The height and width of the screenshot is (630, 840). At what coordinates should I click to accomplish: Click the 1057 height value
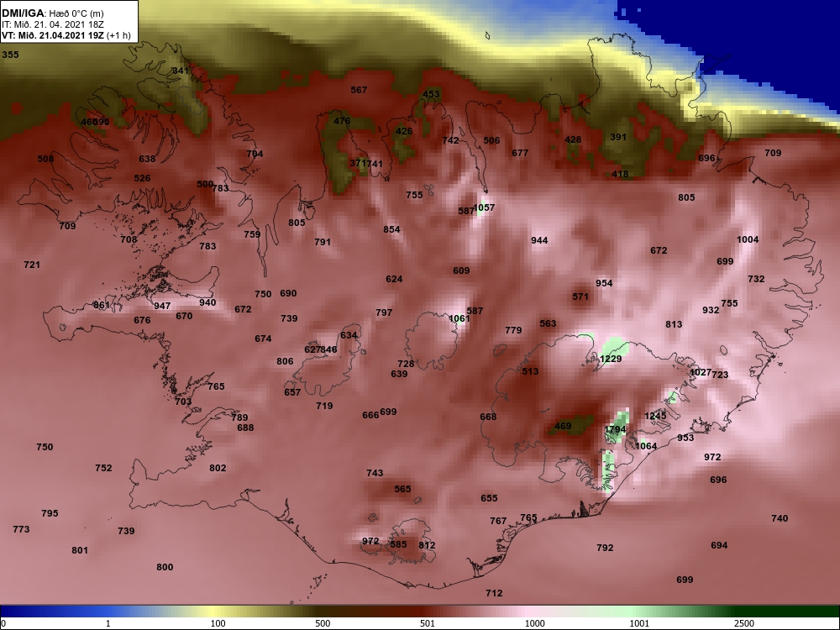(485, 207)
